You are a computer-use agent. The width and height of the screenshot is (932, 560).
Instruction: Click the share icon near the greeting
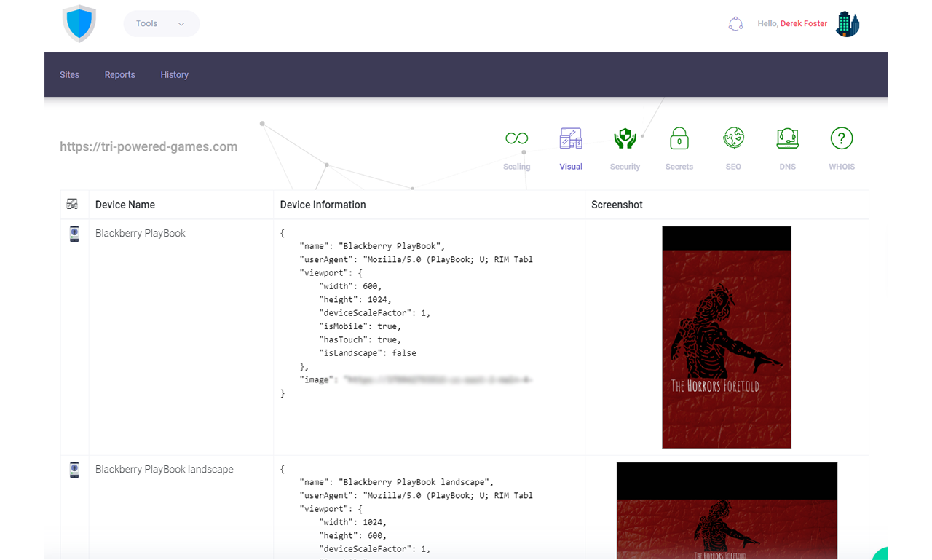pos(735,23)
